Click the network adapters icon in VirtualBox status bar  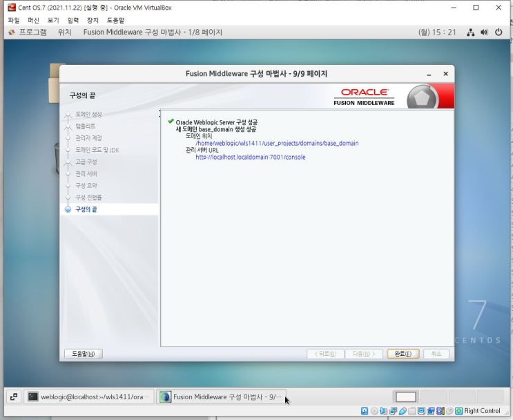coord(393,411)
